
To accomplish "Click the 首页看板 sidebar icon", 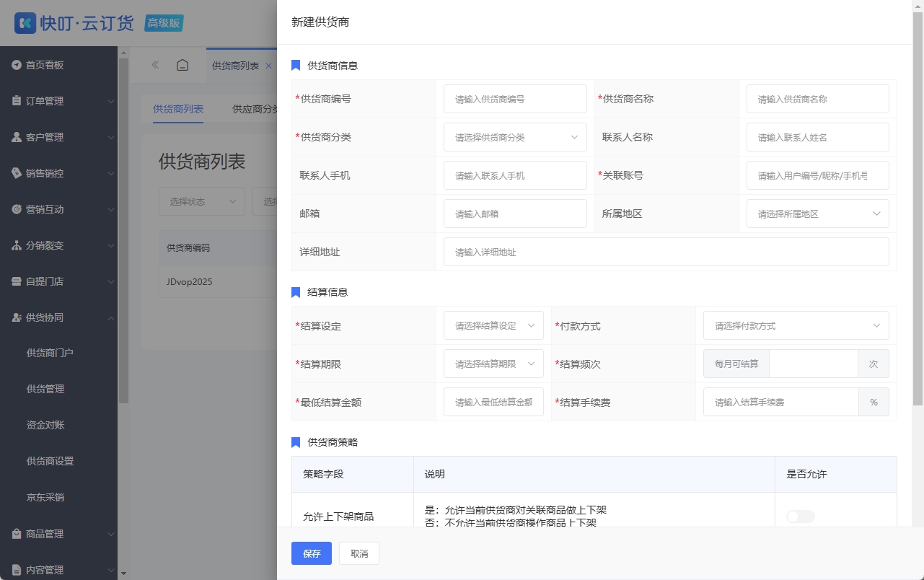I will (17, 65).
